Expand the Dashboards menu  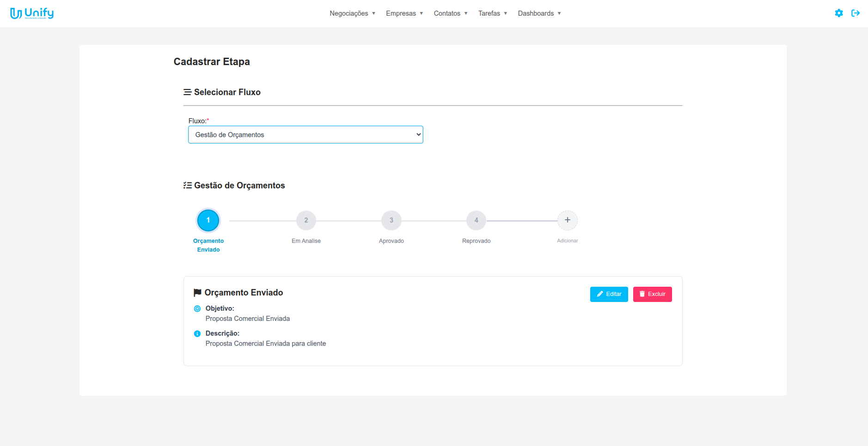pos(539,13)
